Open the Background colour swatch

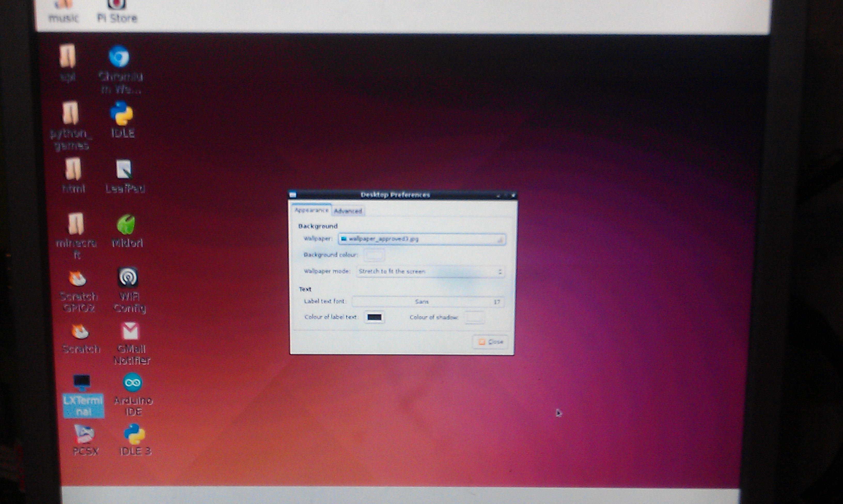[x=374, y=255]
